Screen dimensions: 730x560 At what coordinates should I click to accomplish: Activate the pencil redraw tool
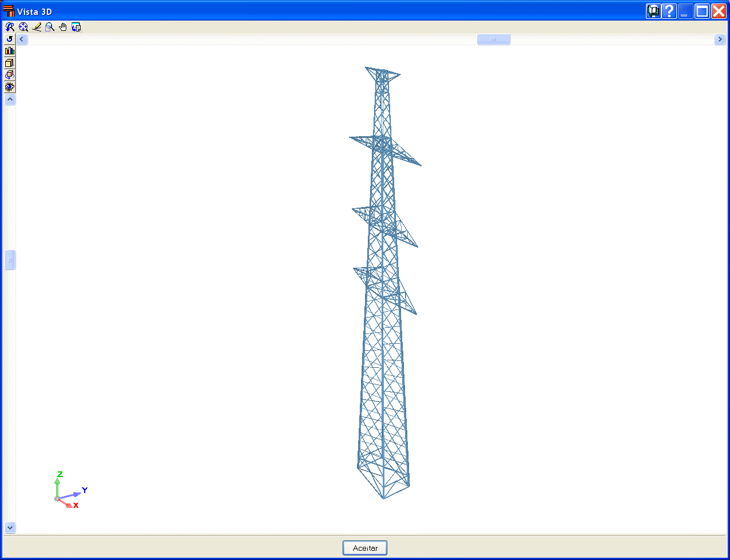pos(37,27)
